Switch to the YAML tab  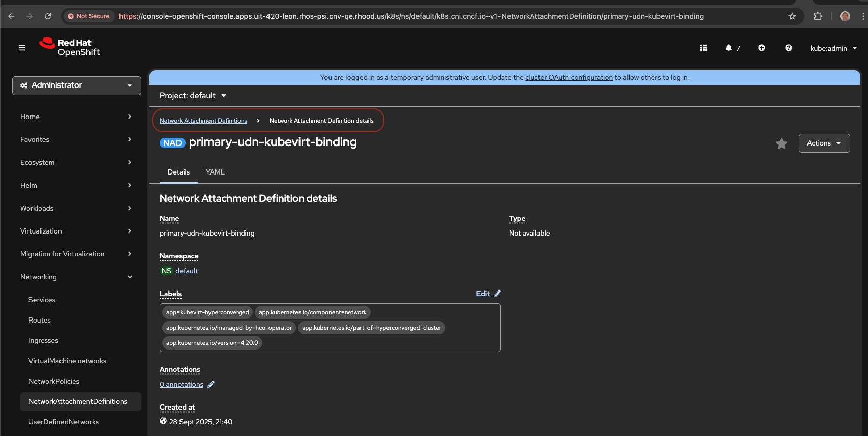point(215,172)
